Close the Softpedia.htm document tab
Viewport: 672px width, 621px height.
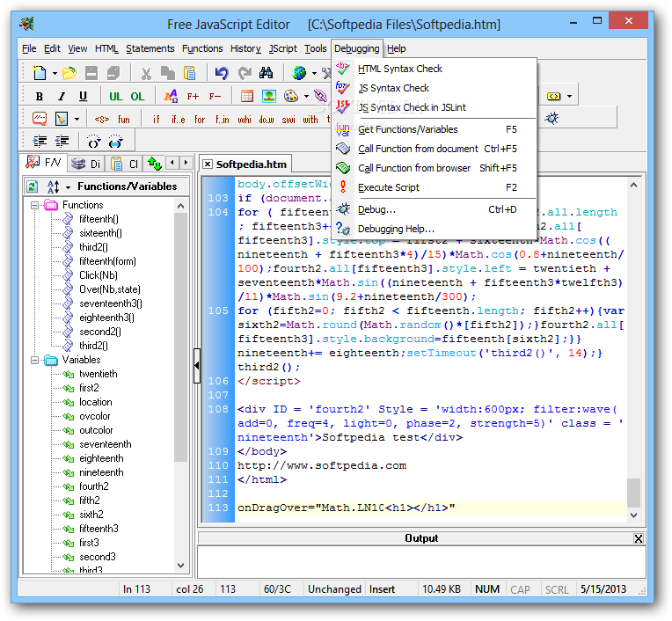(x=208, y=164)
